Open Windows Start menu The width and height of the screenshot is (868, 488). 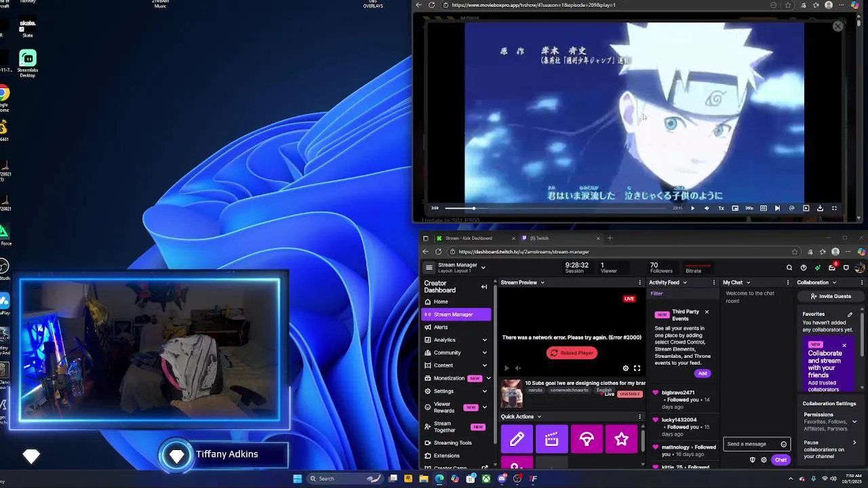pyautogui.click(x=297, y=479)
